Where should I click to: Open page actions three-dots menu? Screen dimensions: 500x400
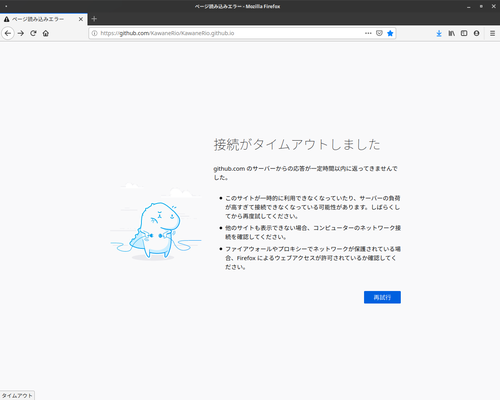tap(368, 33)
